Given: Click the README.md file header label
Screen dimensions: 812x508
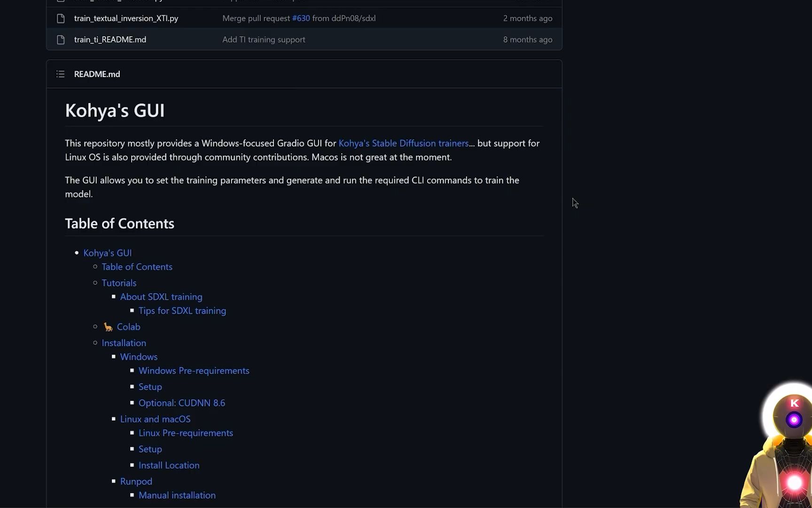Looking at the screenshot, I should tap(97, 74).
